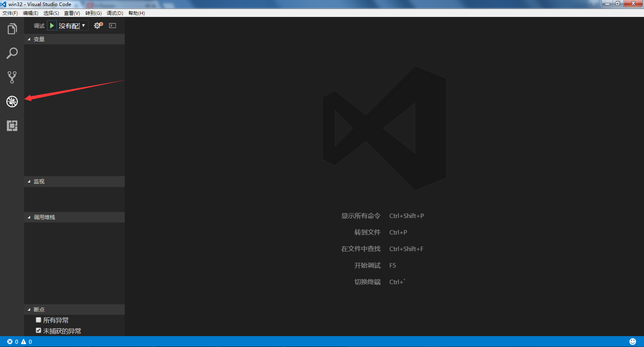
Task: Click the 切换终端 hint text
Action: (x=367, y=282)
